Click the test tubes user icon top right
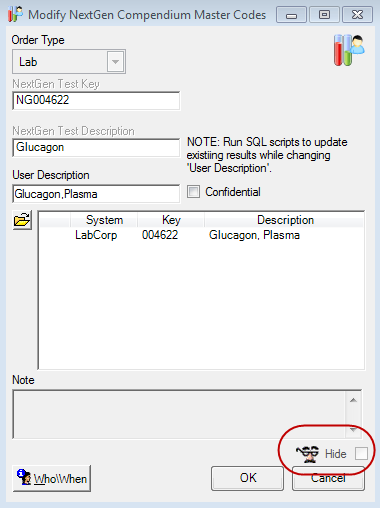380x508 pixels. (x=349, y=50)
